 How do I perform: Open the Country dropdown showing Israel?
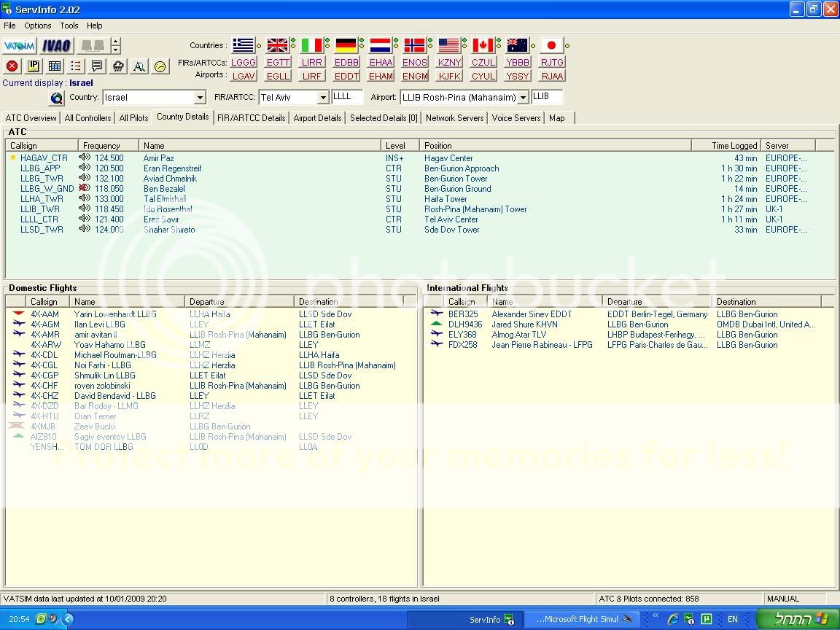tap(200, 98)
